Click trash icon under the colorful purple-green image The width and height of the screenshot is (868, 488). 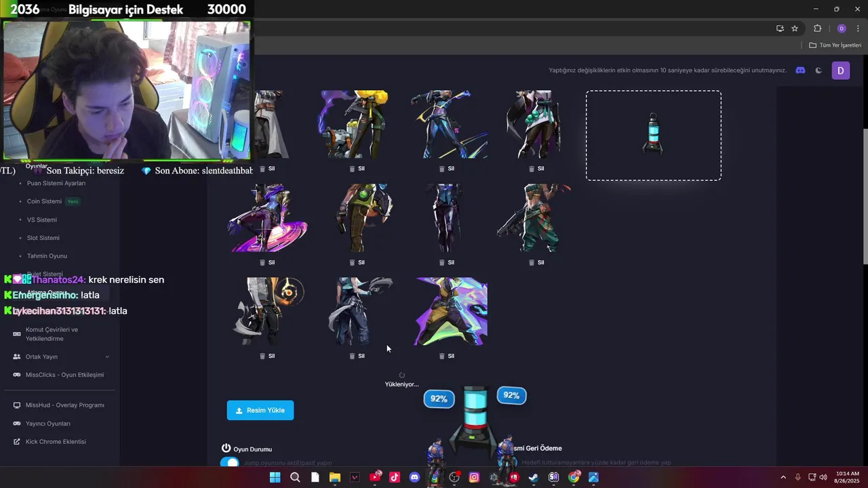442,356
